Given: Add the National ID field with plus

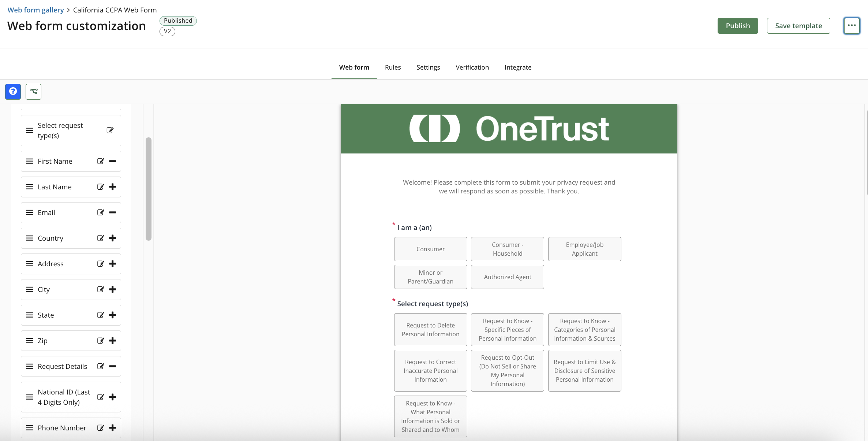Looking at the screenshot, I should point(113,397).
